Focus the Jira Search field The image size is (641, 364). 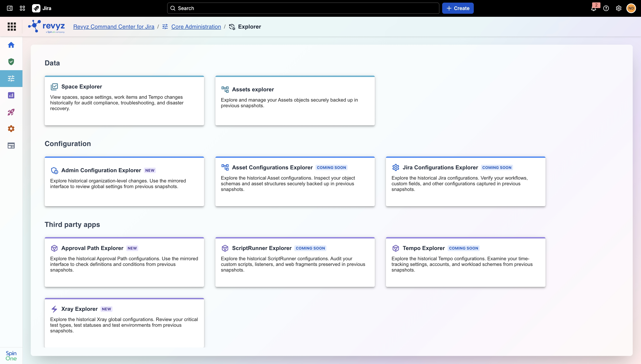(303, 8)
